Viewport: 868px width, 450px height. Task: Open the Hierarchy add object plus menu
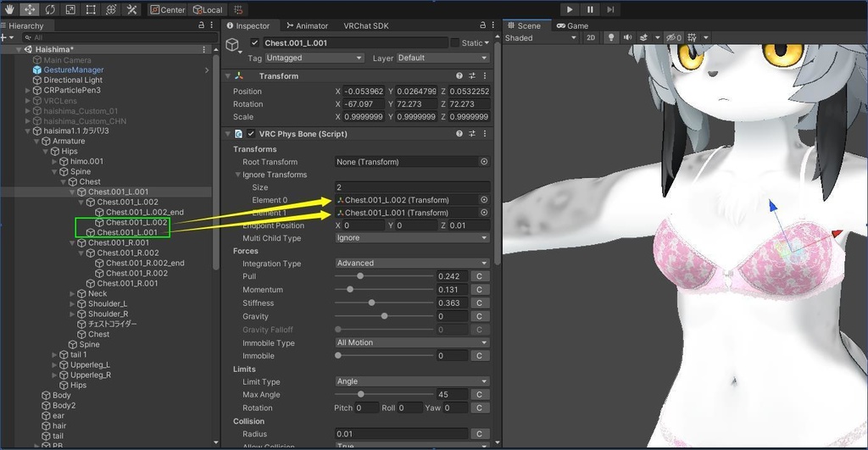(x=7, y=37)
